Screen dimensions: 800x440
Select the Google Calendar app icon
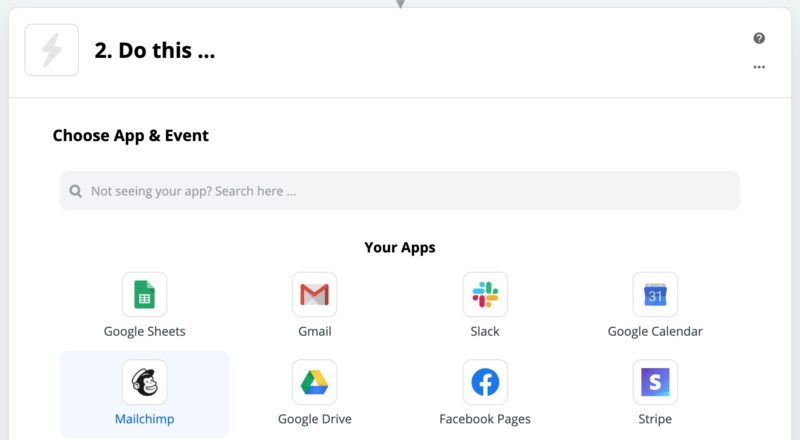coord(655,295)
